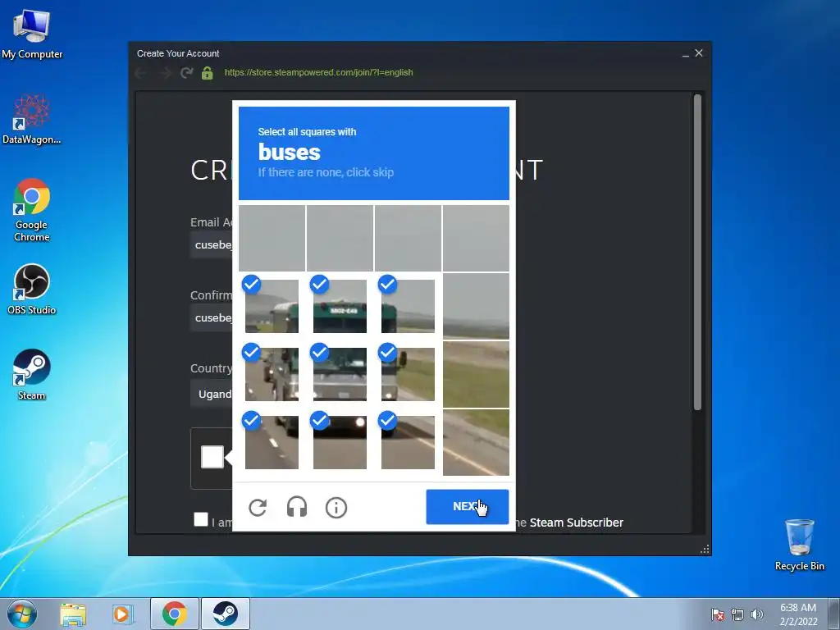
Task: Reload the Steam join page
Action: pyautogui.click(x=186, y=73)
